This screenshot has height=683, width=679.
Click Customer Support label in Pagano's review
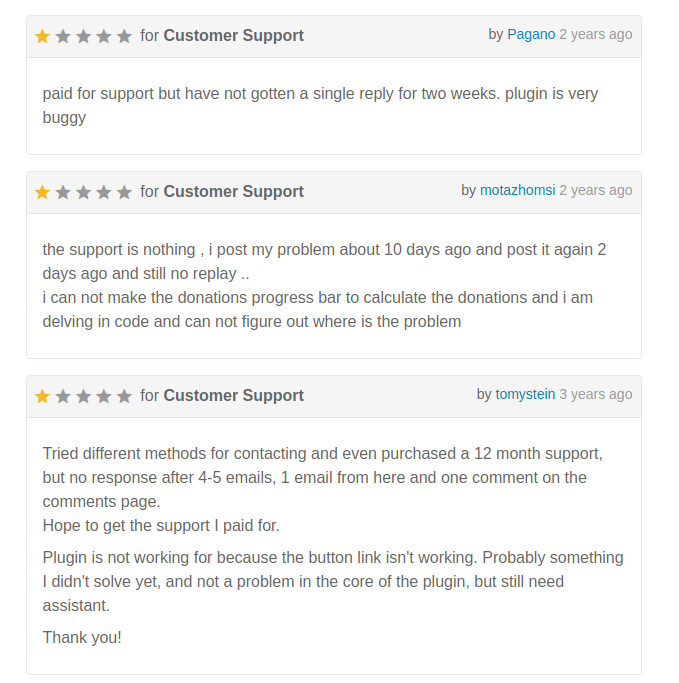click(x=233, y=36)
